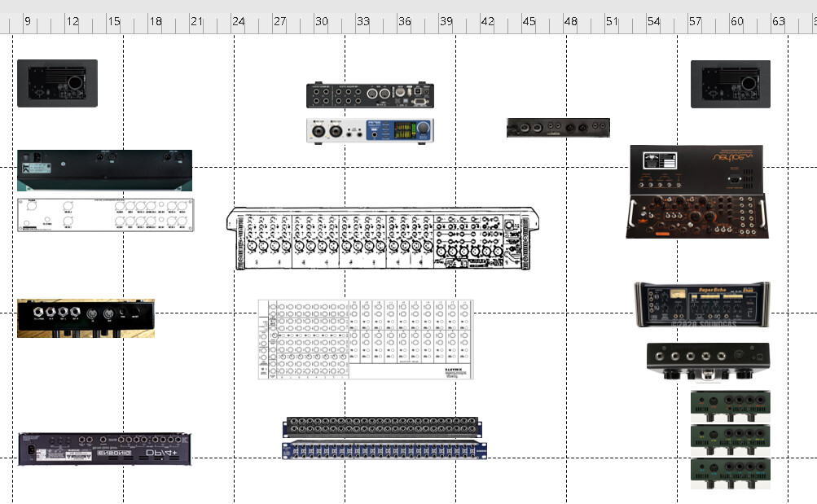This screenshot has width=817, height=504.
Task: Select the right studio monitor rear image
Action: [x=731, y=85]
